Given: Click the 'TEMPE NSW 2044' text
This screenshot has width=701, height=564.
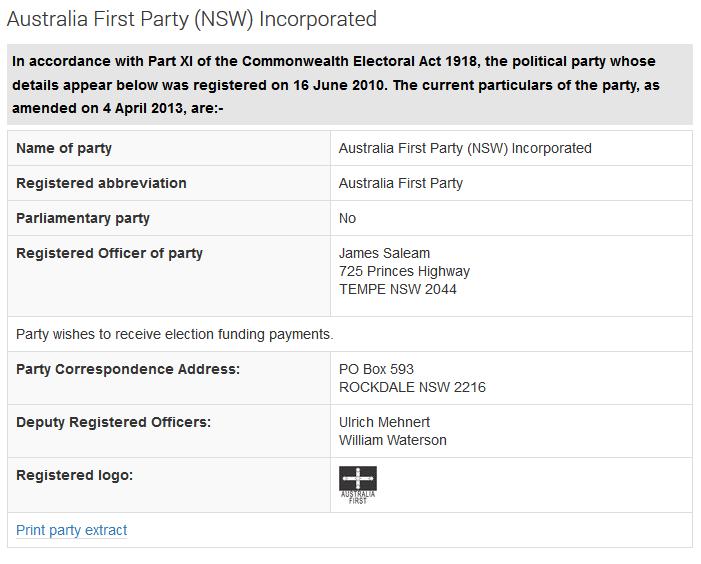Looking at the screenshot, I should 398,289.
